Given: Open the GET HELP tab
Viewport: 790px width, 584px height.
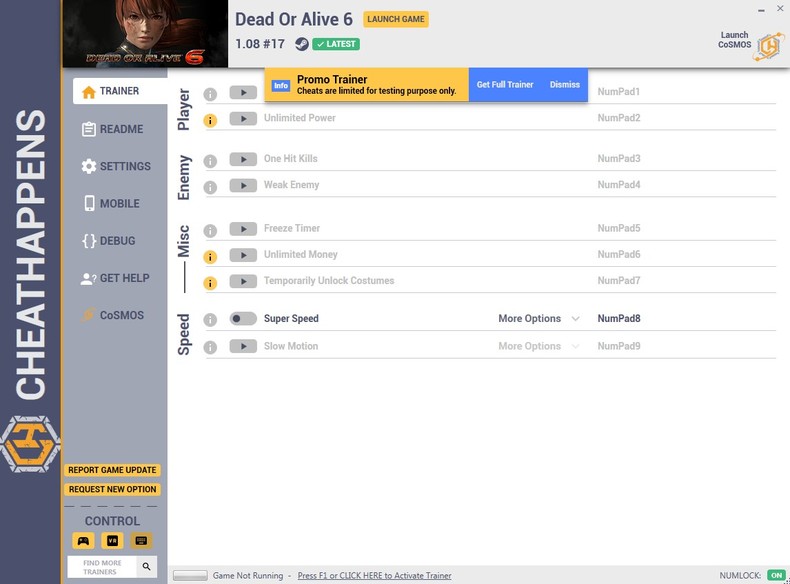Looking at the screenshot, I should click(115, 278).
